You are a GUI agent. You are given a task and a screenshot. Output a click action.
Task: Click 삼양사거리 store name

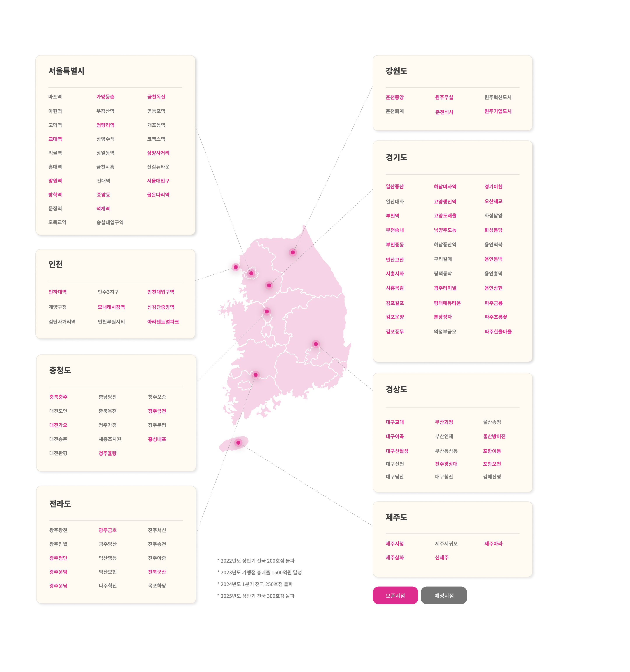pyautogui.click(x=158, y=153)
